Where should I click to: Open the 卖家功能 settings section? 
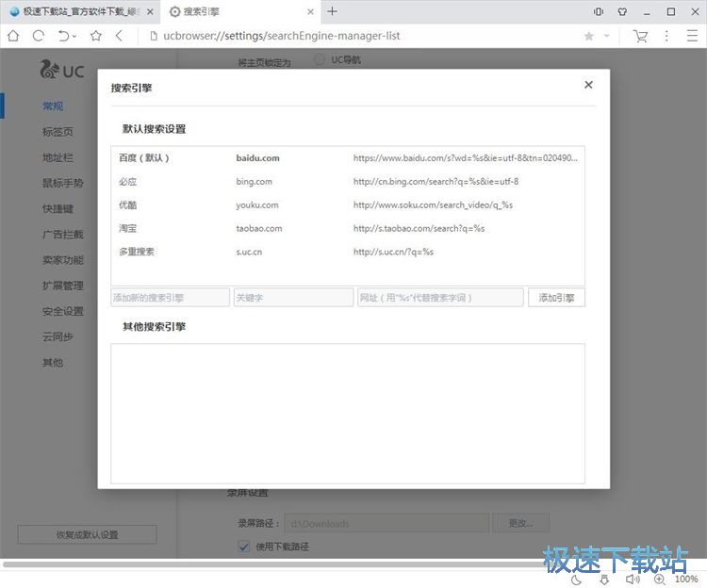(62, 260)
